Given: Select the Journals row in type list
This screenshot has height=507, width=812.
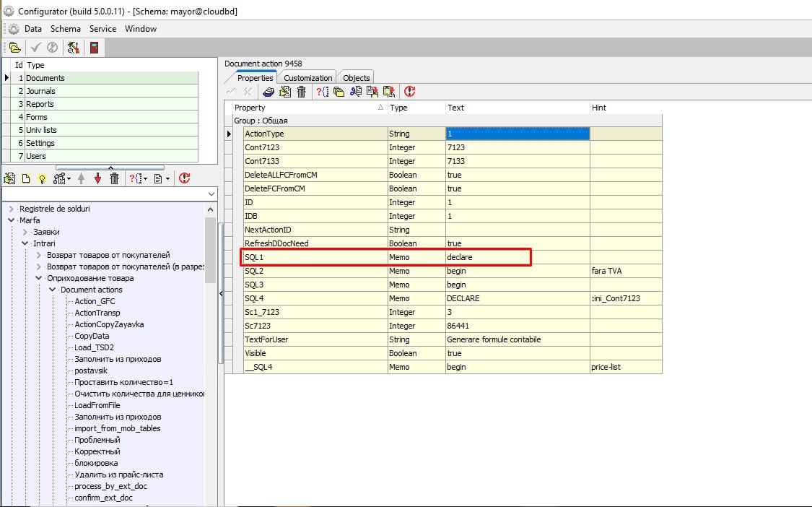Looking at the screenshot, I should click(105, 91).
